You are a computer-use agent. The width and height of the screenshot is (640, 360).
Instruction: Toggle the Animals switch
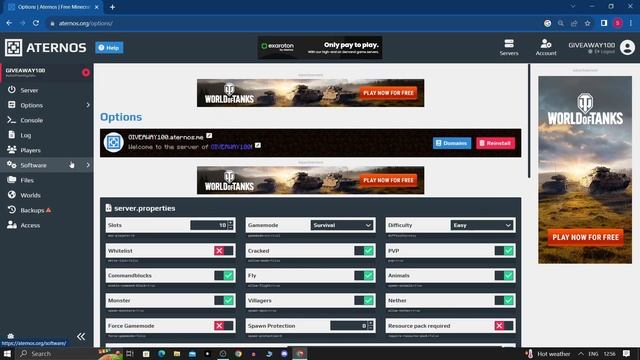click(x=504, y=276)
